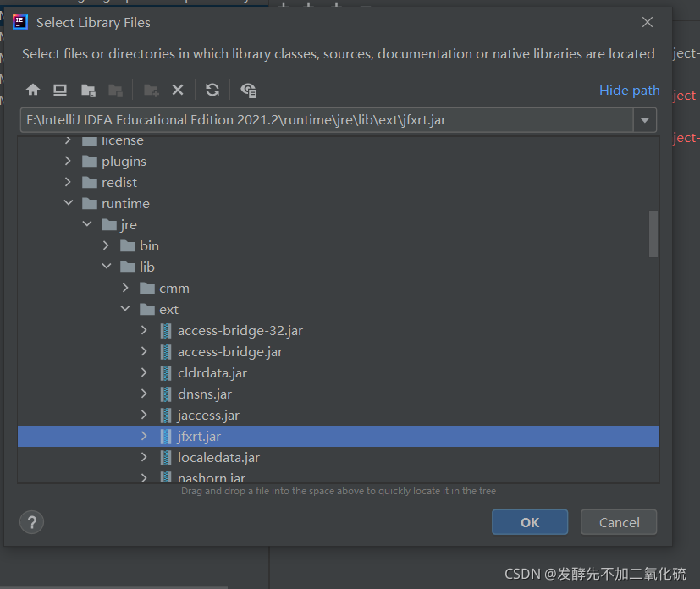700x589 pixels.
Task: Toggle show hidden files and directories icon
Action: click(249, 91)
